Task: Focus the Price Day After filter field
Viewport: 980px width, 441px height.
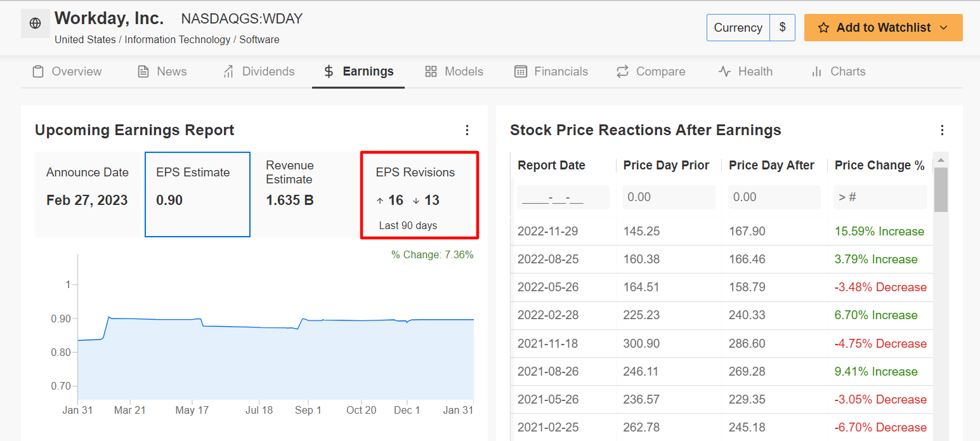Action: click(x=774, y=197)
